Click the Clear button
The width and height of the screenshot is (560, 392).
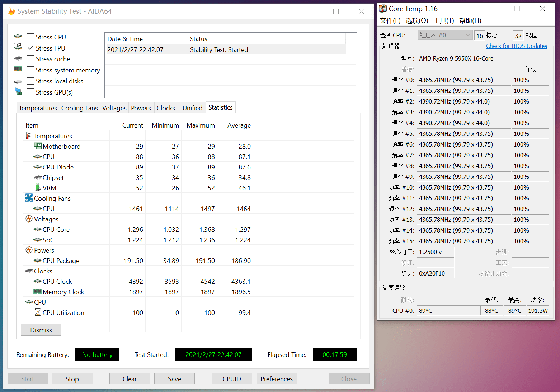130,379
